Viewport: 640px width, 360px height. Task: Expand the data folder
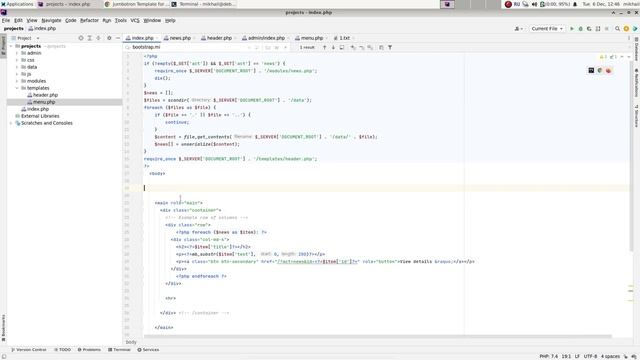pyautogui.click(x=17, y=67)
